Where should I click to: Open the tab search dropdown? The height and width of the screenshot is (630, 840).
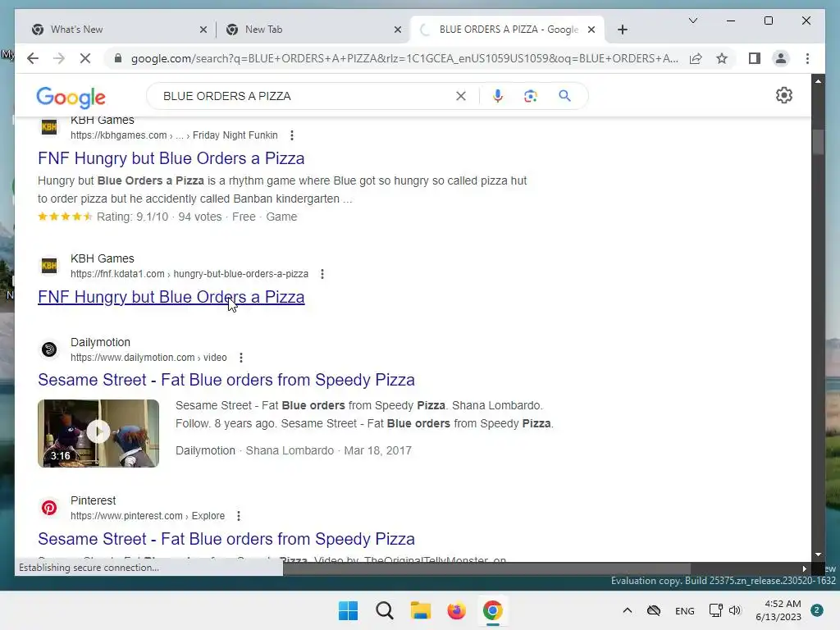692,21
